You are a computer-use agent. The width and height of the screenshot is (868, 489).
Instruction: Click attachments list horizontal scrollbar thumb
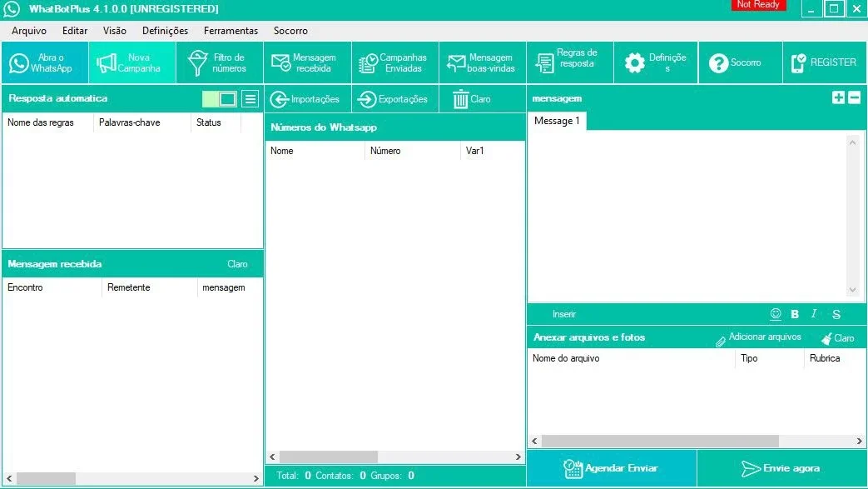click(660, 442)
